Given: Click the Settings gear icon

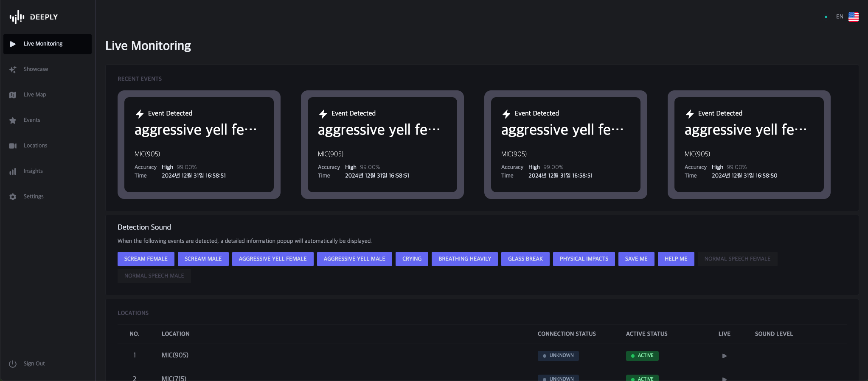Looking at the screenshot, I should click(13, 197).
